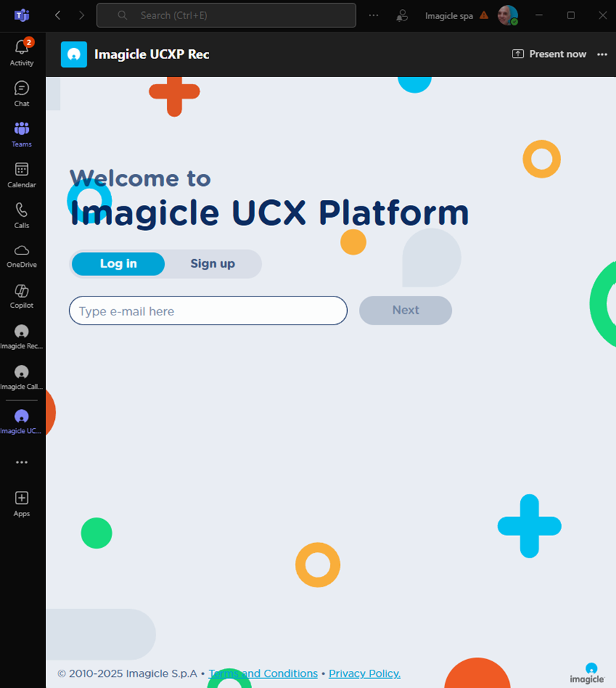Click the Next button
616x688 pixels.
coord(406,311)
